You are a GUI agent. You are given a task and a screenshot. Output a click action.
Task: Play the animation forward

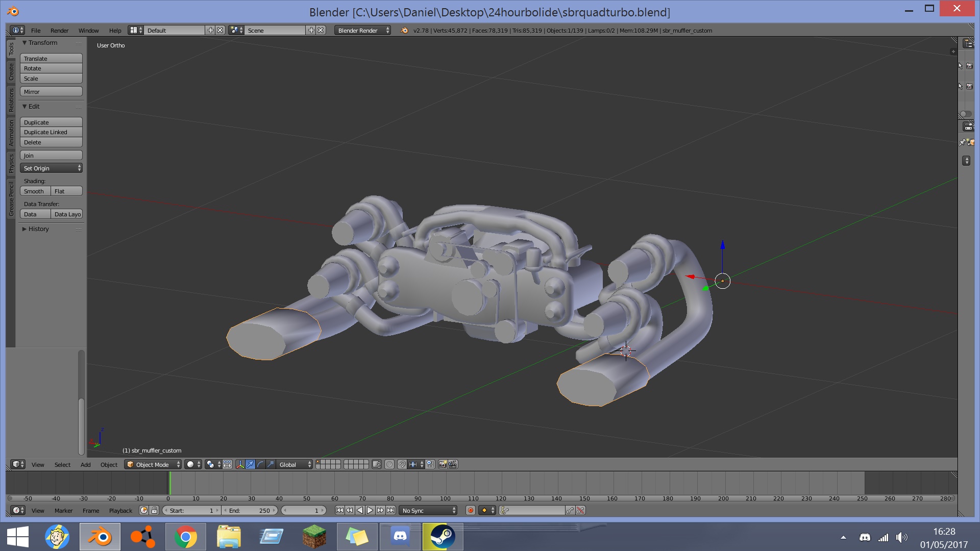(370, 510)
